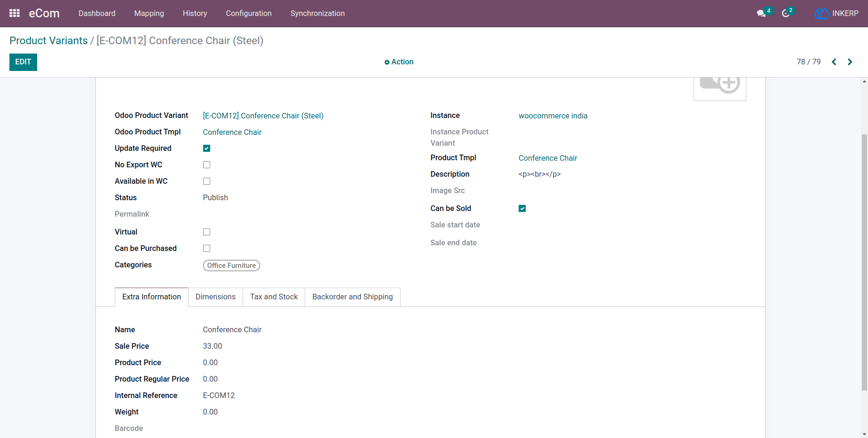This screenshot has height=438, width=868.
Task: Switch to the Backorder and Shipping tab
Action: pyautogui.click(x=352, y=297)
